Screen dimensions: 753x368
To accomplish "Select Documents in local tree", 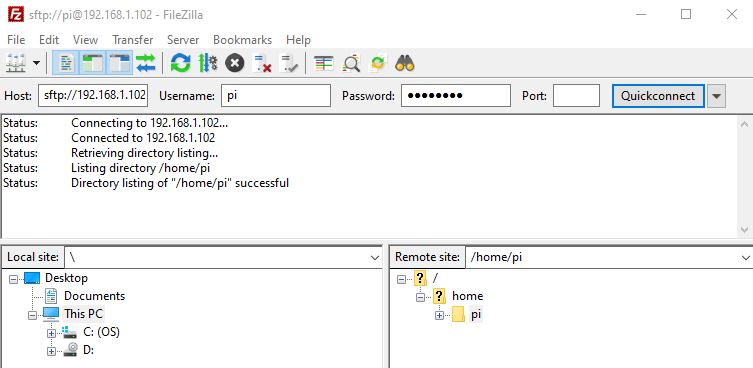I will pyautogui.click(x=95, y=296).
